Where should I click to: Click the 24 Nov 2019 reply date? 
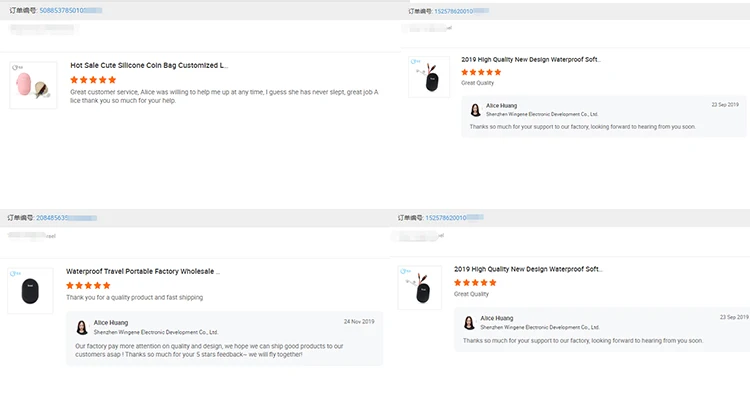[358, 322]
